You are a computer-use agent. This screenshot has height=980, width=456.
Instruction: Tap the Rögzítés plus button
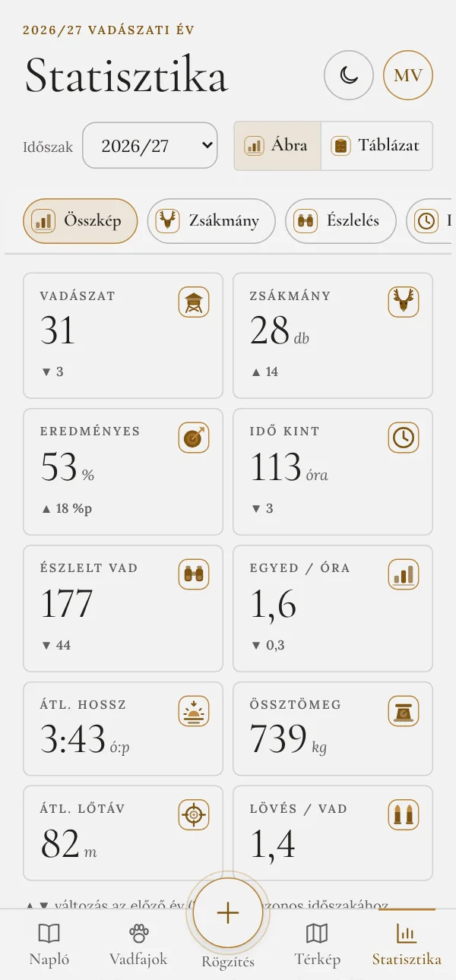click(x=228, y=913)
